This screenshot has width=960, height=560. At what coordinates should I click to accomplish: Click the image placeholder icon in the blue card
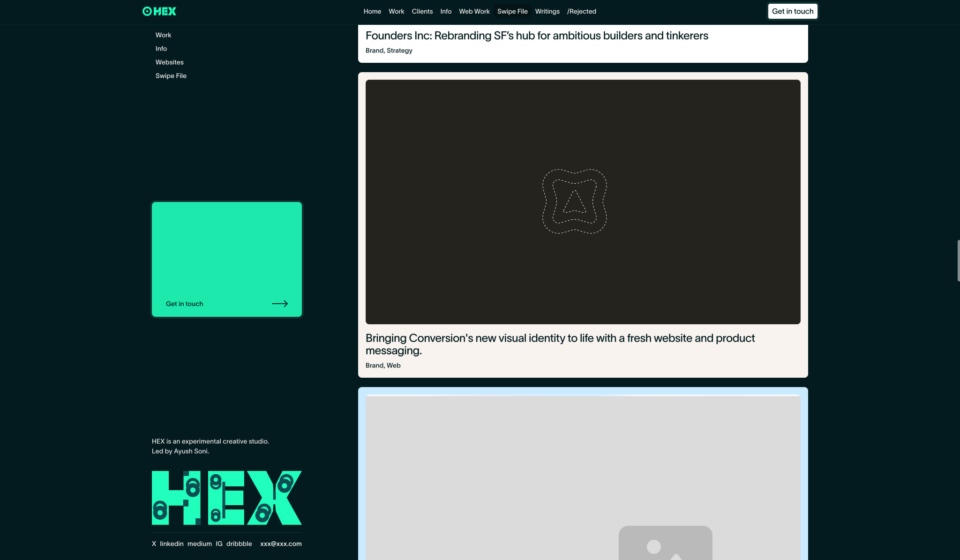tap(666, 543)
